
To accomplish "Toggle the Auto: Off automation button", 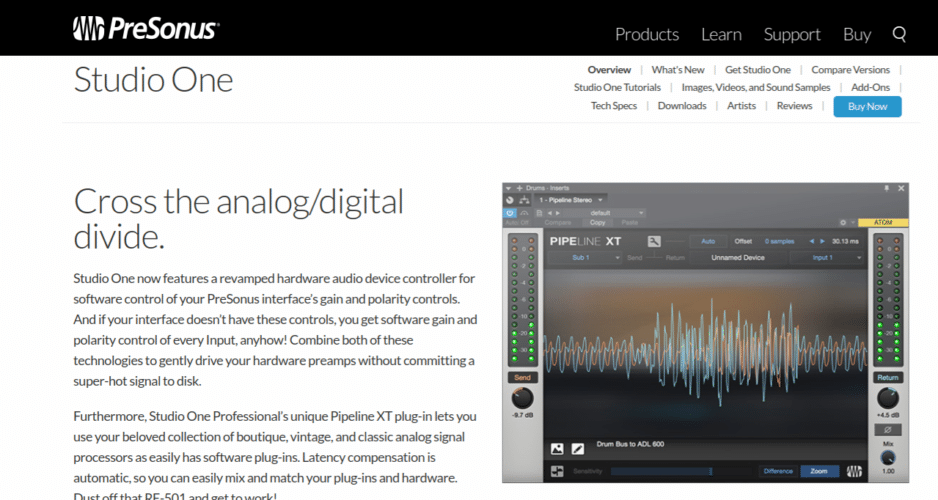I will (517, 222).
